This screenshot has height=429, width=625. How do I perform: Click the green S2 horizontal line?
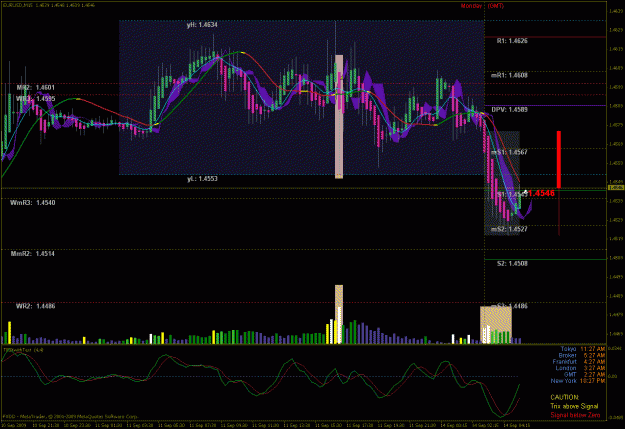pos(545,260)
